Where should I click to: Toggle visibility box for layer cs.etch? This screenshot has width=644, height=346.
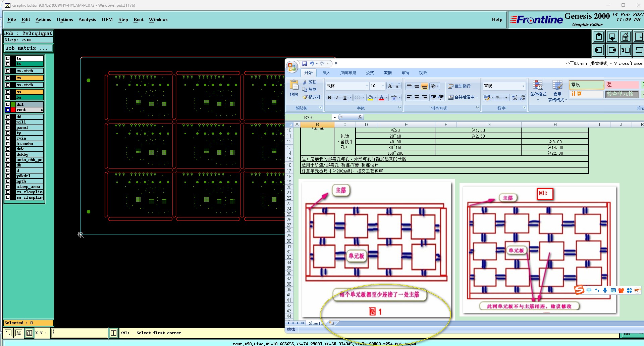(8, 71)
